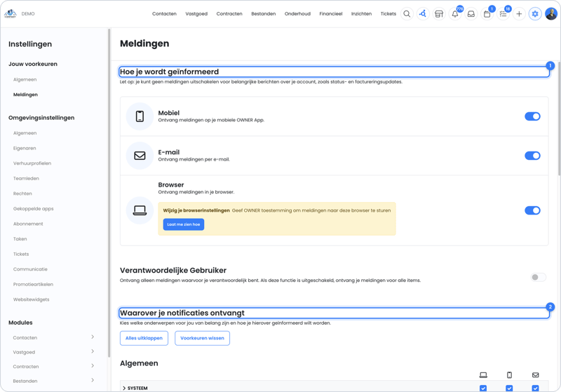Click the E-mail envelope icon

click(140, 156)
